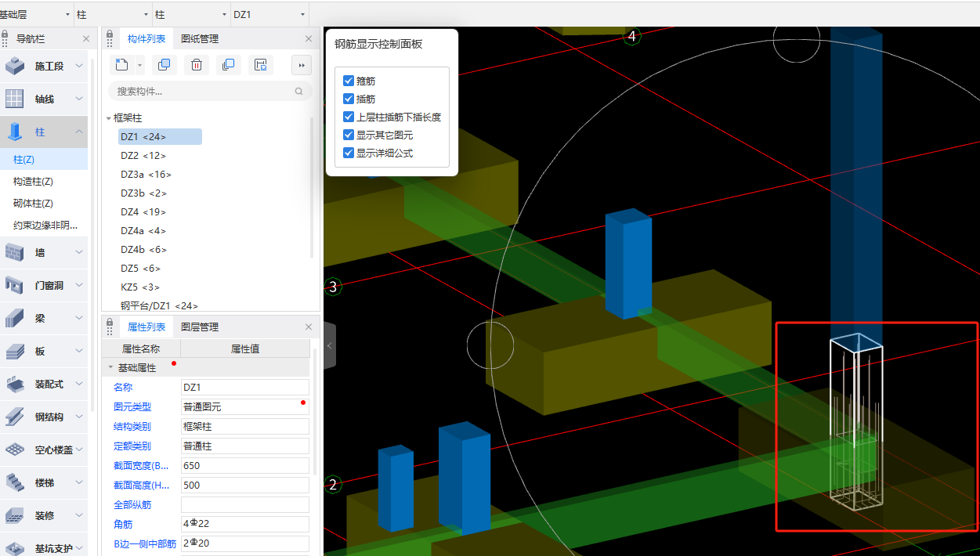This screenshot has width=980, height=556.
Task: Click the 空心楼盖 hollow slab icon
Action: [15, 450]
